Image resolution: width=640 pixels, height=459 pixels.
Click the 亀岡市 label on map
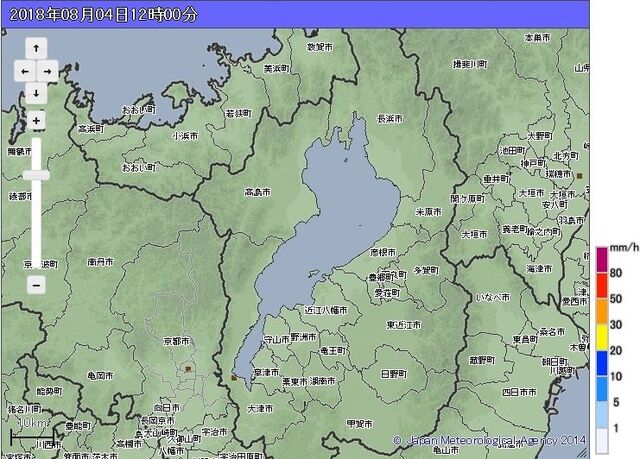click(100, 376)
